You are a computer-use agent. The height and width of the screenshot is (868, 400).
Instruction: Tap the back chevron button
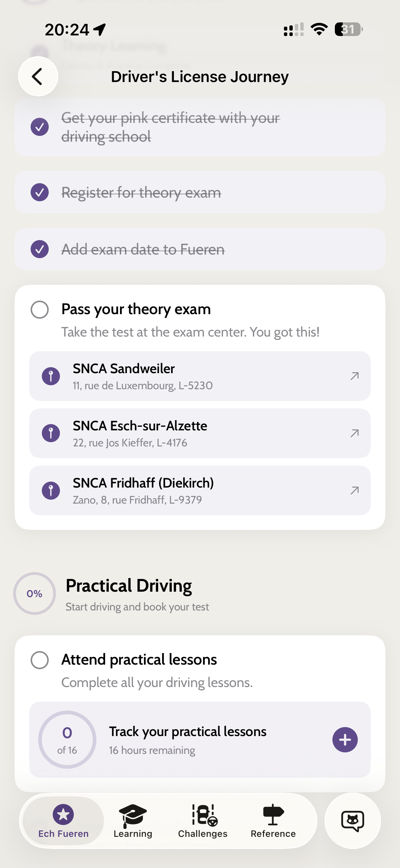coord(38,77)
